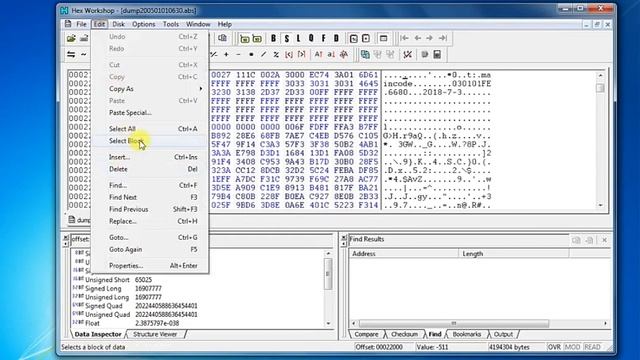The image size is (640, 360).
Task: Click the tilde (~) operation icon
Action: click(x=84, y=54)
